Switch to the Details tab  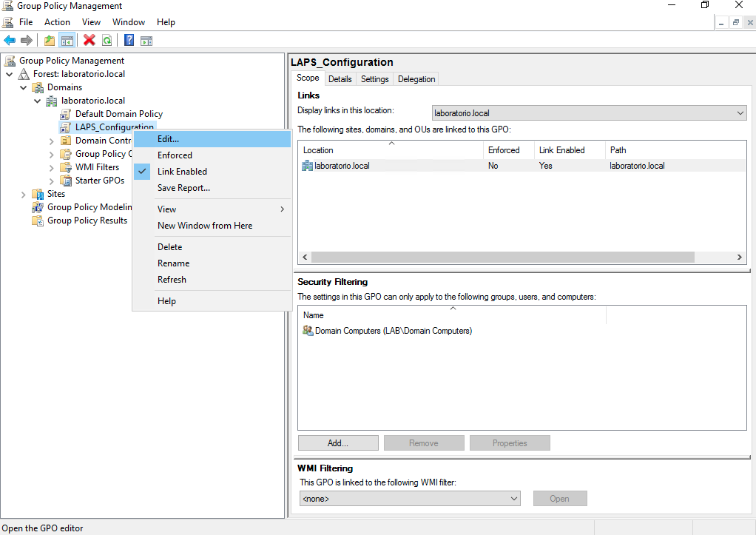click(340, 79)
